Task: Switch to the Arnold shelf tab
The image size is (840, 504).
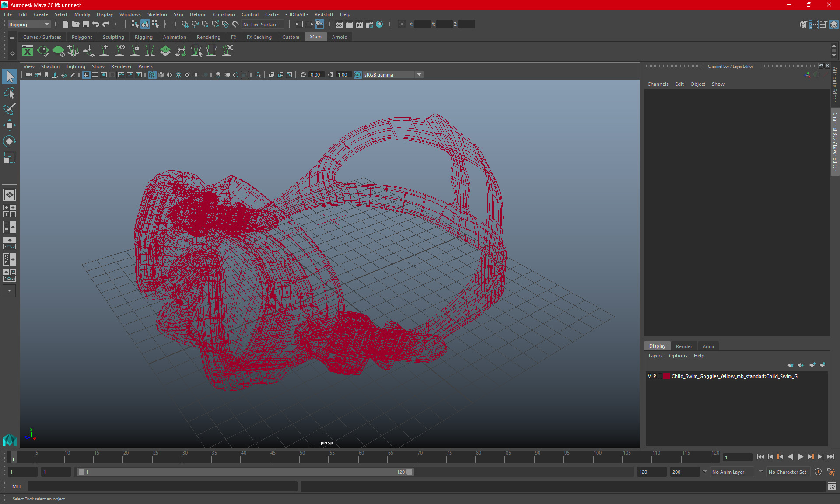Action: tap(339, 37)
